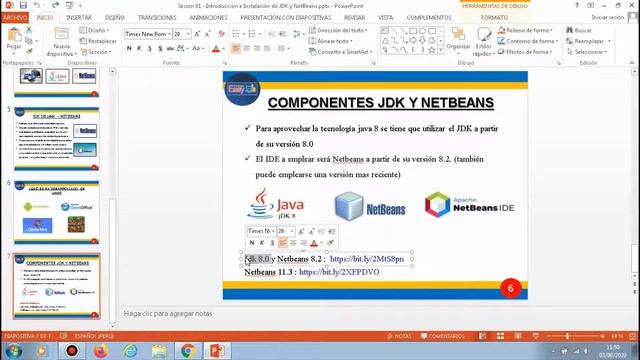Toggle bold N in the mini toolbar
Viewport: 640px width, 360px height.
[252, 243]
